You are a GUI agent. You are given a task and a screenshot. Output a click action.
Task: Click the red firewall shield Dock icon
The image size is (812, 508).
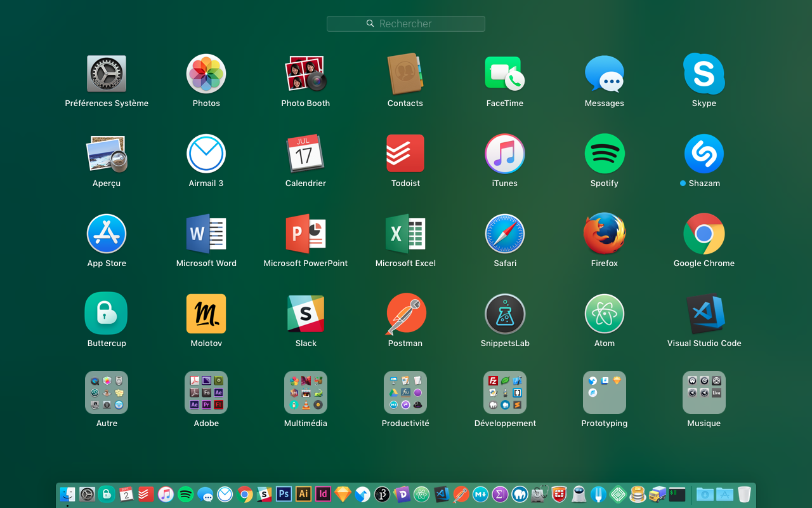(x=559, y=494)
